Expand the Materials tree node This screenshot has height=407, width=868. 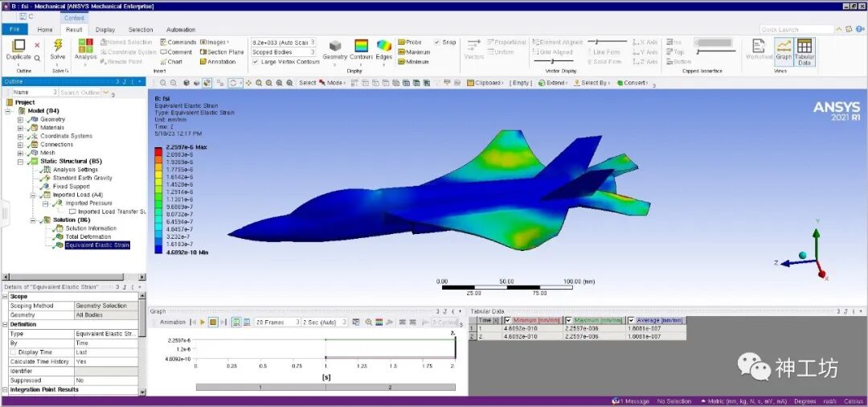click(x=20, y=128)
